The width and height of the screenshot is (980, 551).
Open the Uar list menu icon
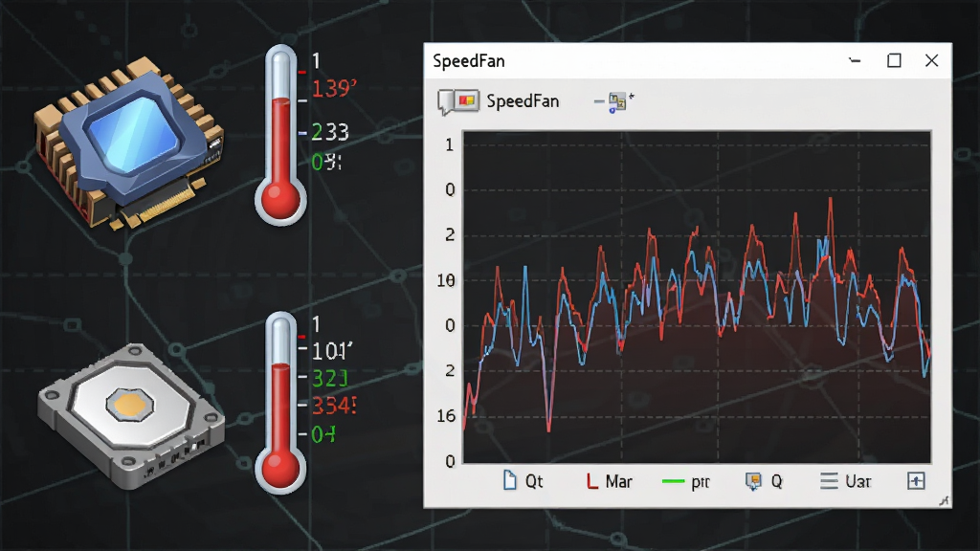[x=829, y=481]
